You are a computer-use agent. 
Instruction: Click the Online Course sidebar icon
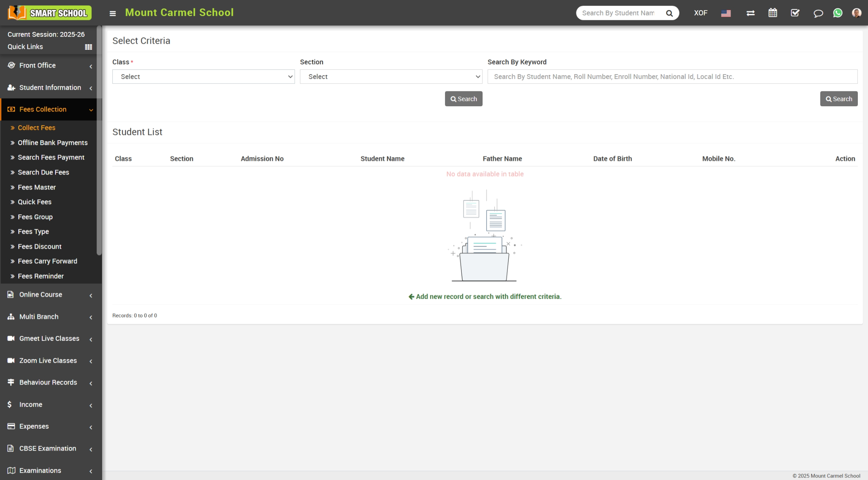[11, 294]
